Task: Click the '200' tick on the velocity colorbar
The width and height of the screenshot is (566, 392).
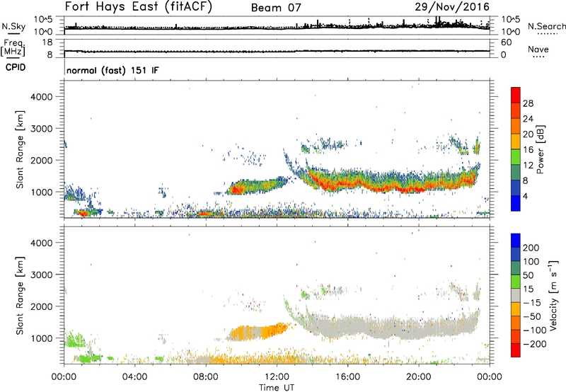Action: coord(531,248)
